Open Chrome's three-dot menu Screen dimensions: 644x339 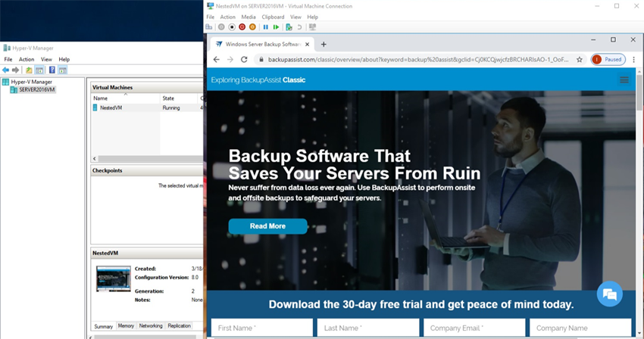[x=633, y=60]
